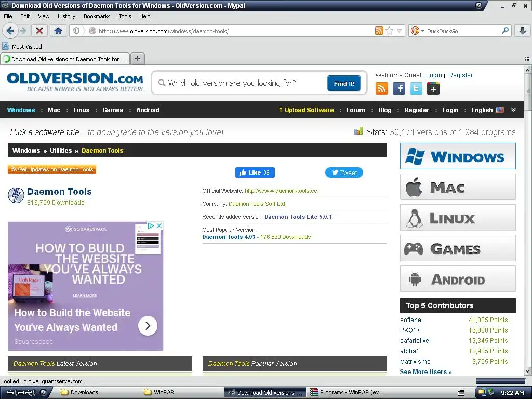
Task: Click the Register link beside Welcome Guest
Action: pos(460,75)
